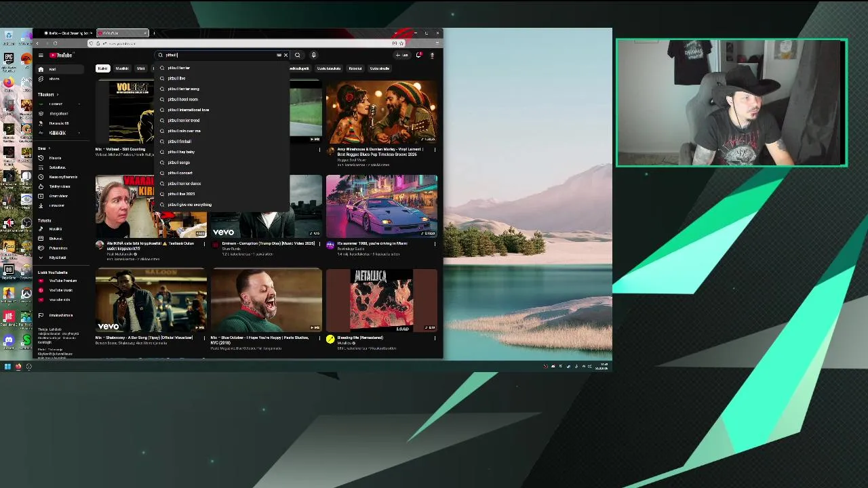868x488 pixels.
Task: Open YouTube Kids sidebar link
Action: coord(58,300)
